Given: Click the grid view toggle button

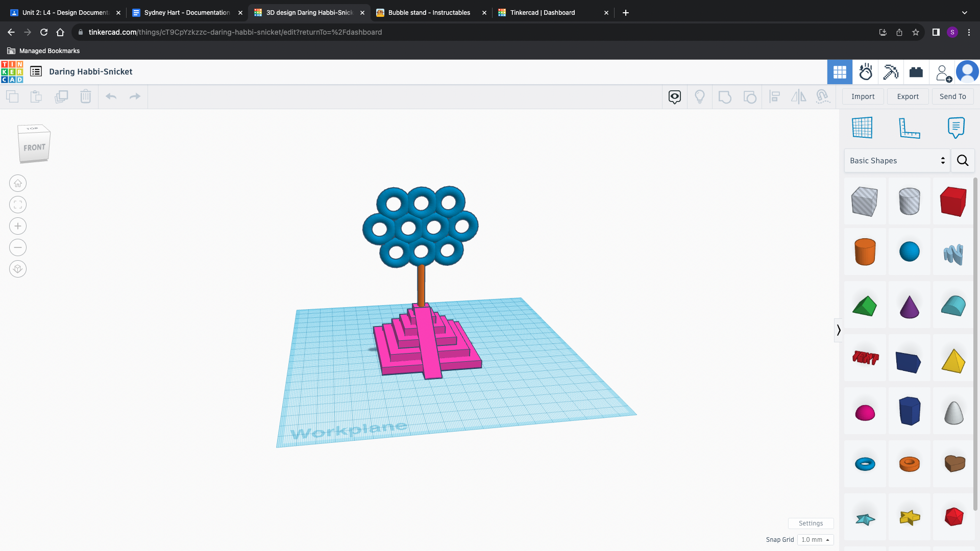Looking at the screenshot, I should click(840, 72).
